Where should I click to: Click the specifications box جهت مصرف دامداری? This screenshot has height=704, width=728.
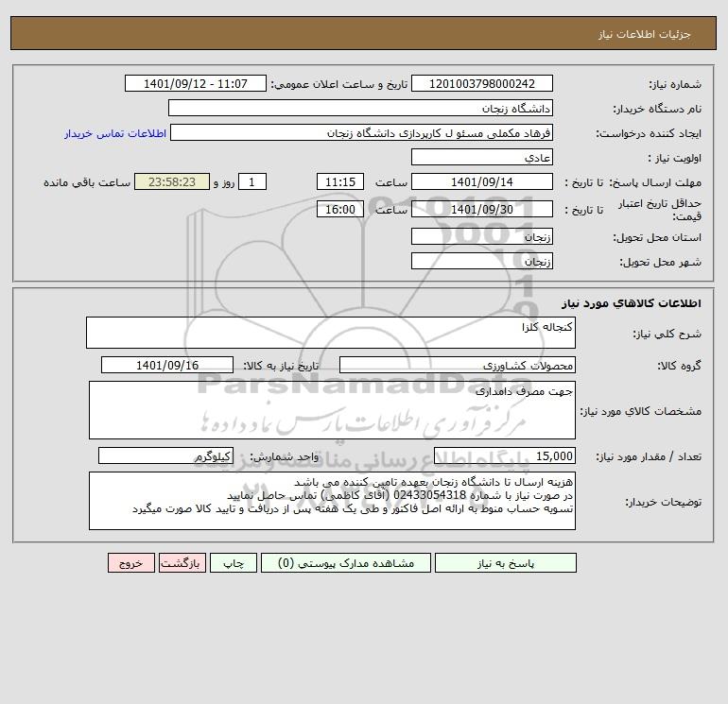tap(332, 410)
